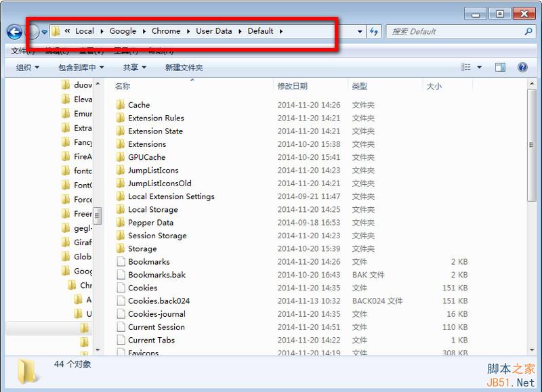
Task: Open the address bar history dropdown arrow
Action: point(360,31)
